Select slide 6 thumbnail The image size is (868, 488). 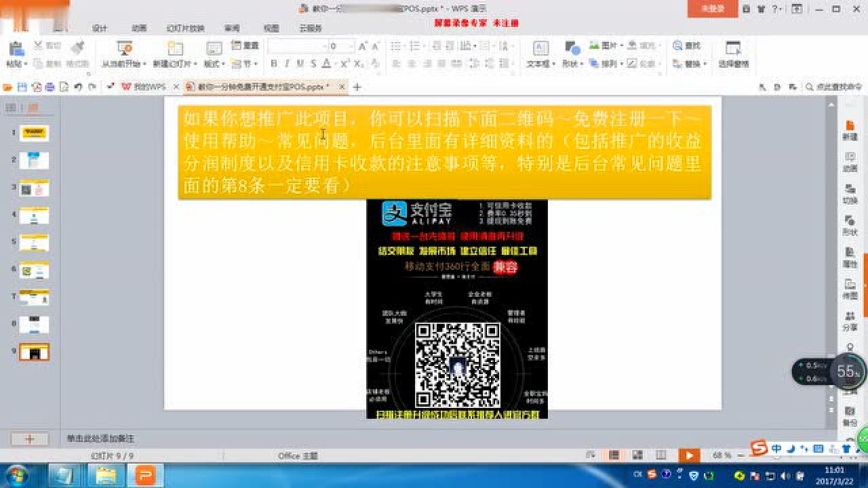[34, 270]
